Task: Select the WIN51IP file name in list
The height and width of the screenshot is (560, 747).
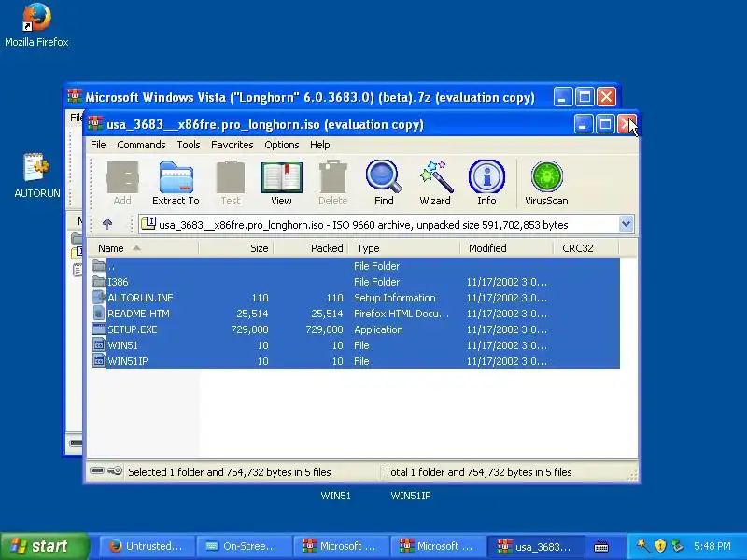Action: coord(128,361)
